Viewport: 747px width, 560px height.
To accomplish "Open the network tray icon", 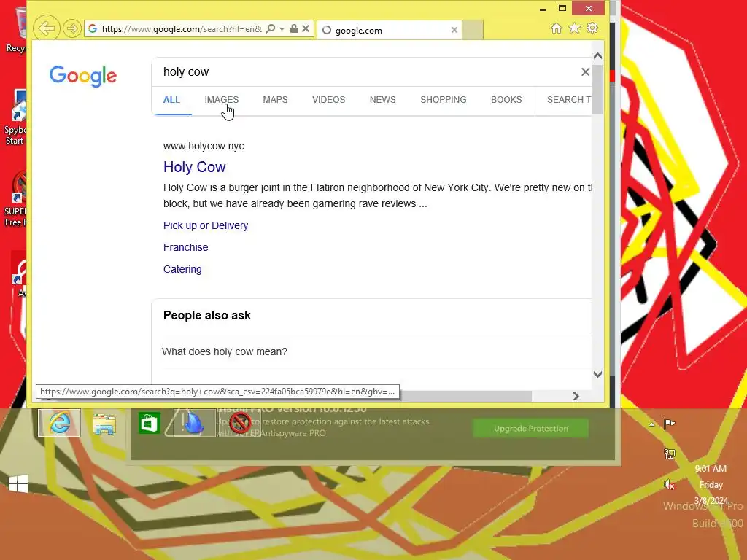I will pyautogui.click(x=670, y=454).
